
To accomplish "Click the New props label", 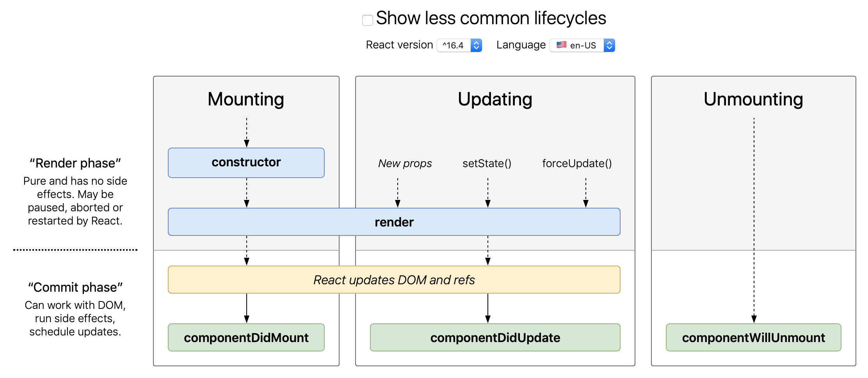I will click(x=405, y=164).
